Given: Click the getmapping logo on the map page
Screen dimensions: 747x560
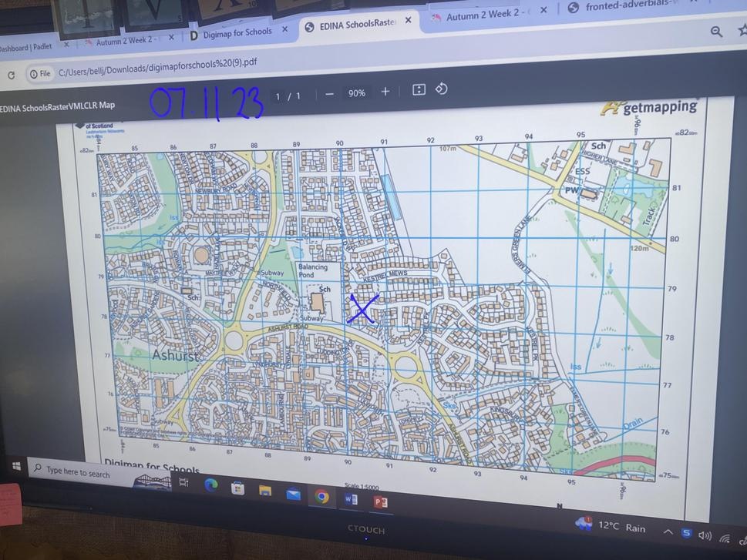Looking at the screenshot, I should [650, 108].
